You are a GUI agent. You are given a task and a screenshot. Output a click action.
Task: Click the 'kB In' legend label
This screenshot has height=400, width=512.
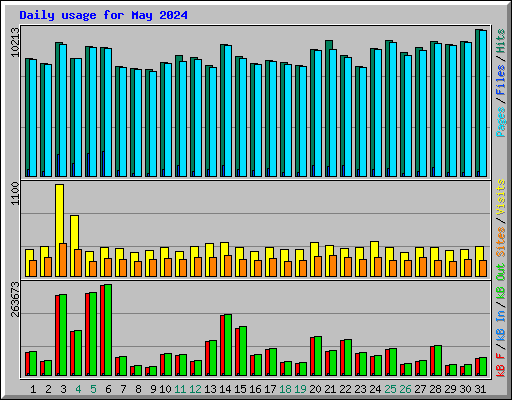pyautogui.click(x=500, y=325)
